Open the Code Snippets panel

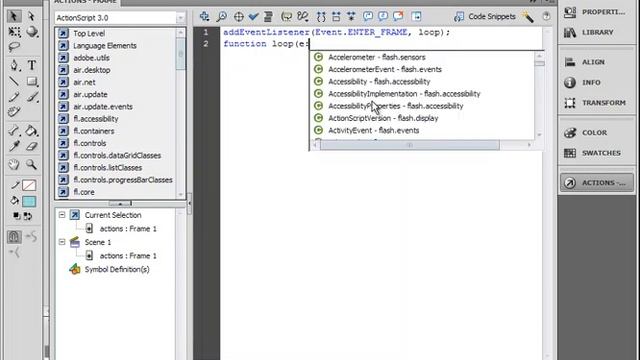(x=484, y=17)
